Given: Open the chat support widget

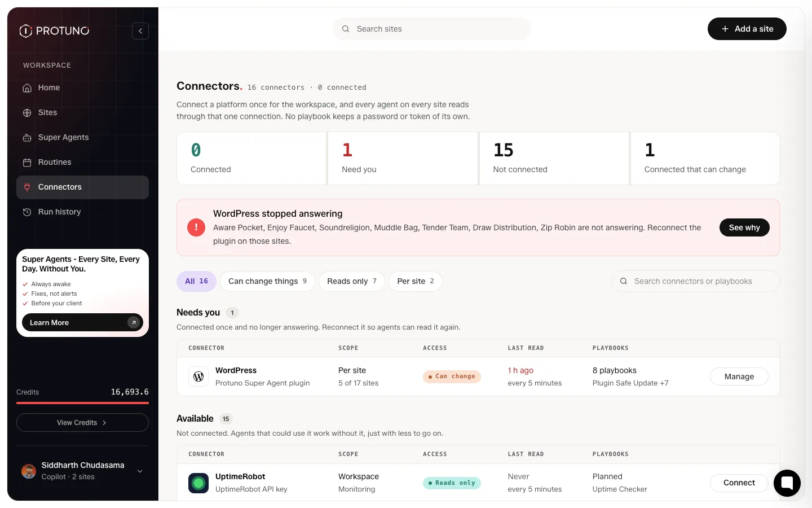Looking at the screenshot, I should pyautogui.click(x=787, y=483).
